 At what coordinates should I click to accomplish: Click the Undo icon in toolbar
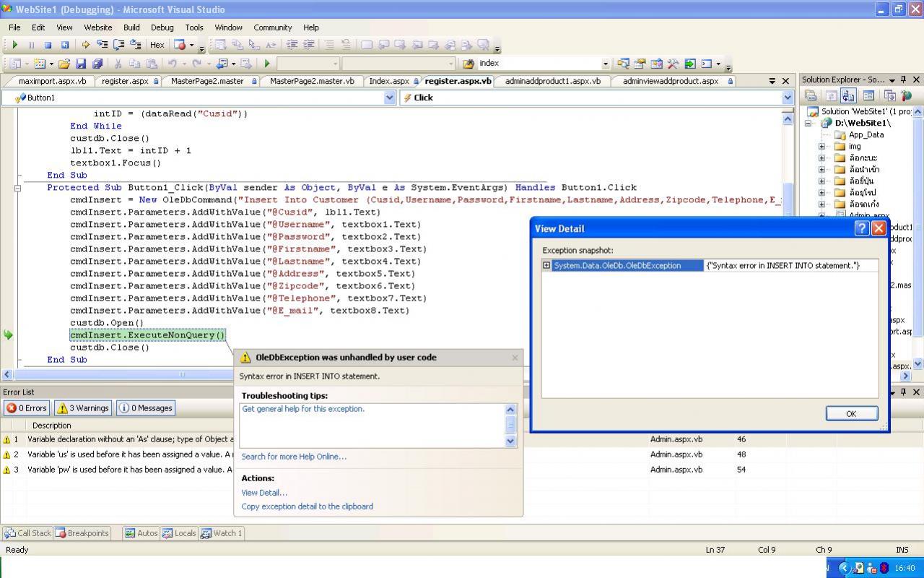pos(173,64)
